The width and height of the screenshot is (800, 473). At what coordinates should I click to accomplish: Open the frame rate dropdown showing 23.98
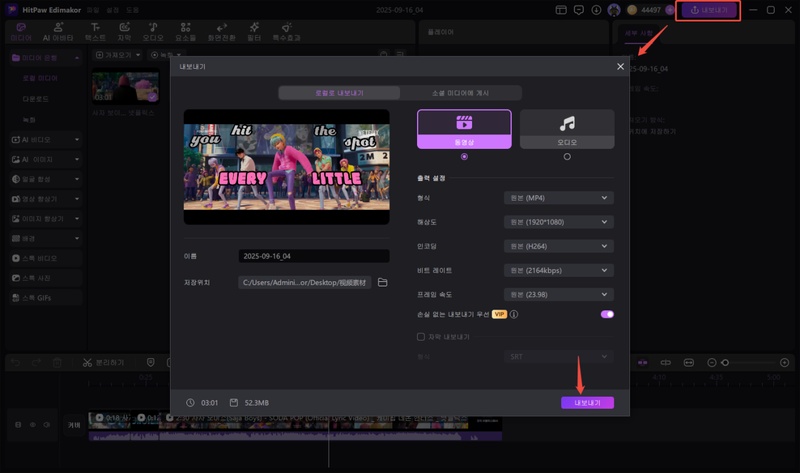pos(559,295)
